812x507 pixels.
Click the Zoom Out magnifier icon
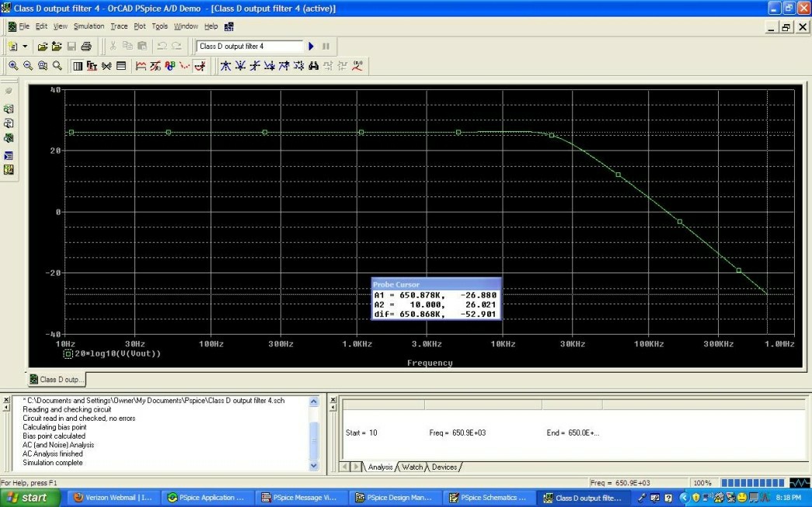click(x=28, y=66)
